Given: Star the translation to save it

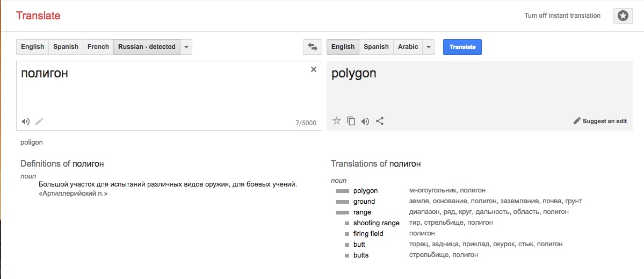Looking at the screenshot, I should [x=337, y=121].
